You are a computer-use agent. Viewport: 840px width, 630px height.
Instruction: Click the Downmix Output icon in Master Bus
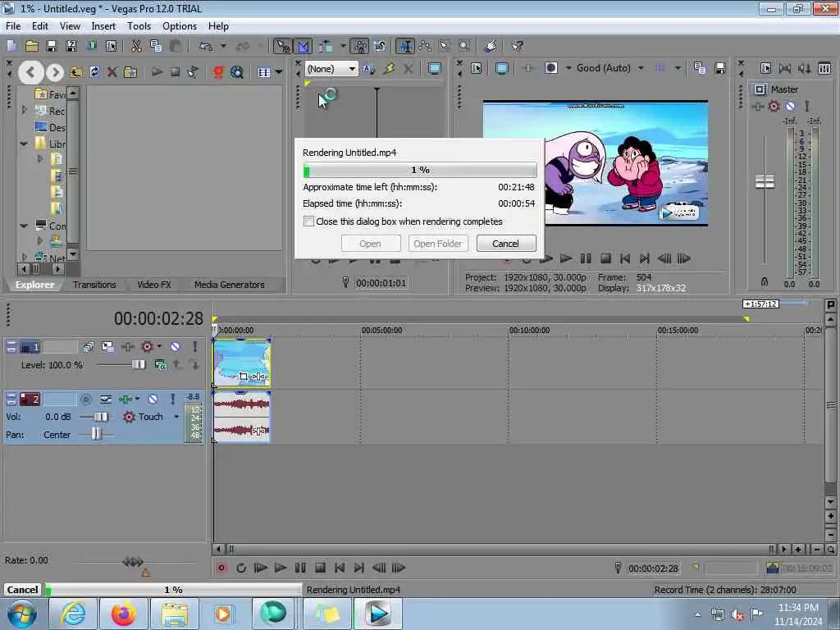pos(785,69)
